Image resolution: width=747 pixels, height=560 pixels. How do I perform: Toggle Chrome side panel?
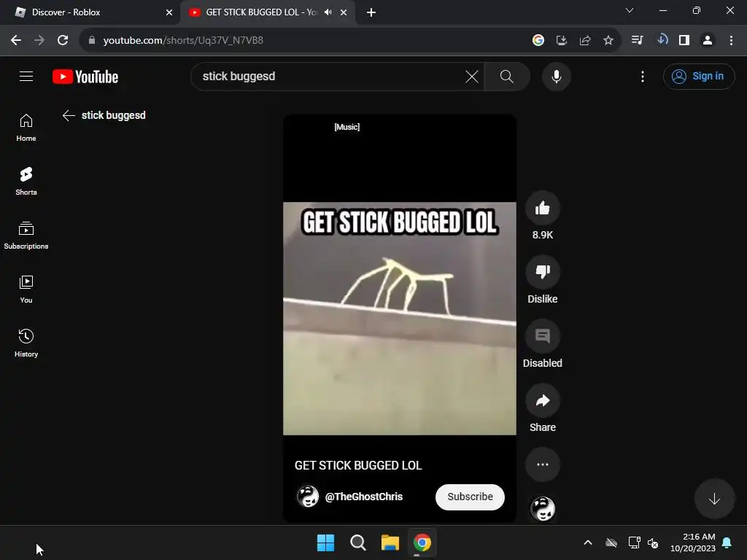684,41
